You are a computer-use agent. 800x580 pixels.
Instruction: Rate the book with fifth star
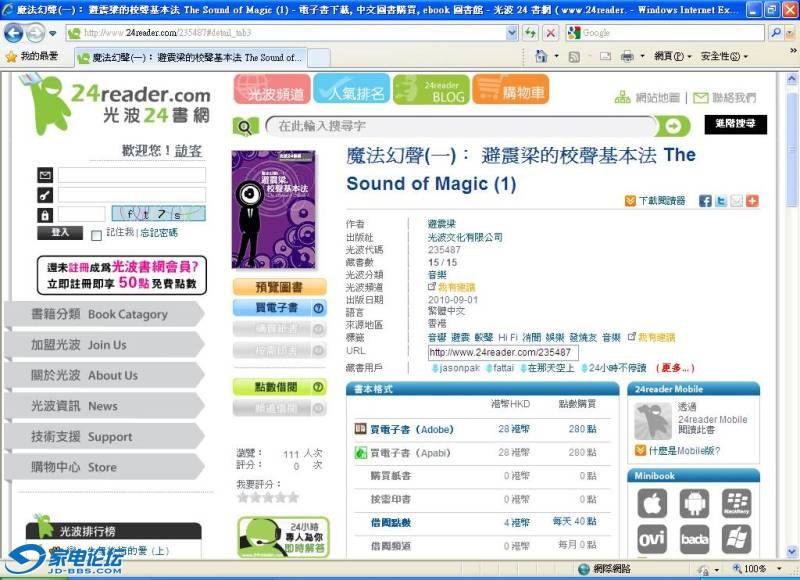point(293,498)
